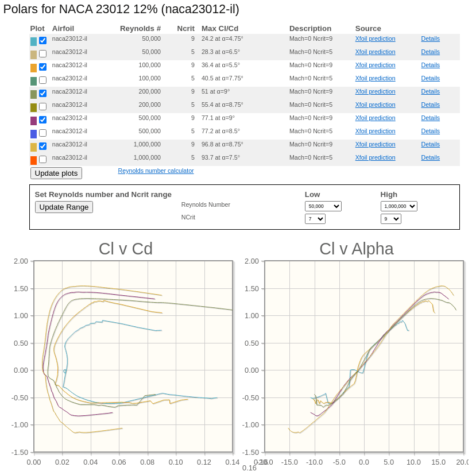Click the Update Range button
Image resolution: width=476 pixels, height=475 pixels.
tap(64, 207)
